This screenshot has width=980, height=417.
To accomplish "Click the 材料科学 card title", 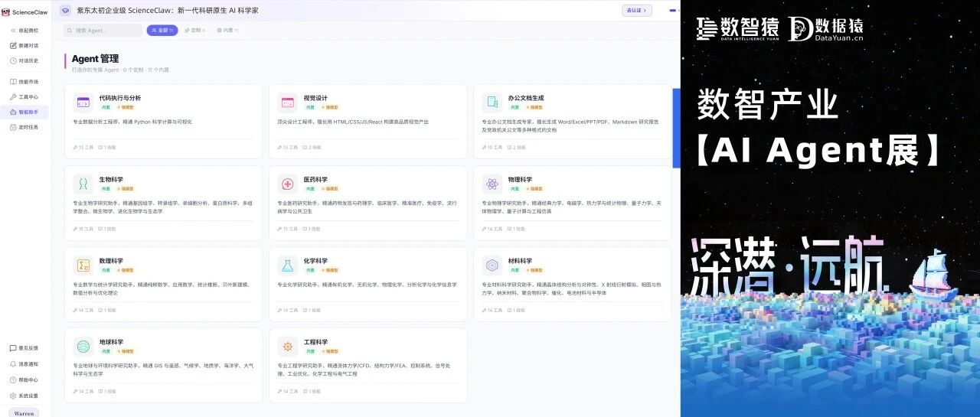I will point(520,260).
